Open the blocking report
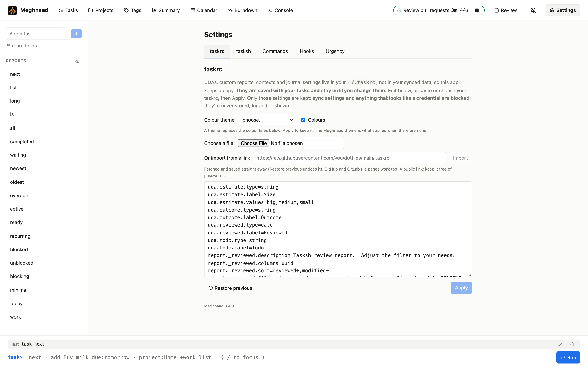The height and width of the screenshot is (368, 588). (44, 276)
